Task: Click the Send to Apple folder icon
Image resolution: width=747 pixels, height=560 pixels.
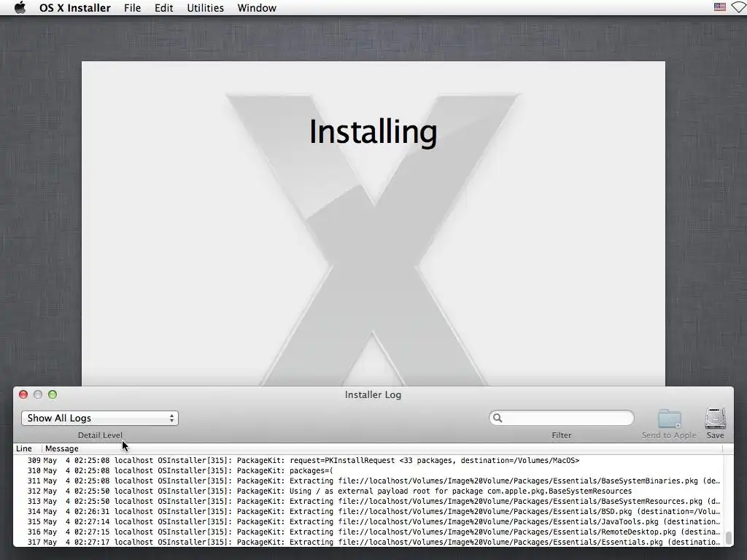Action: click(670, 419)
